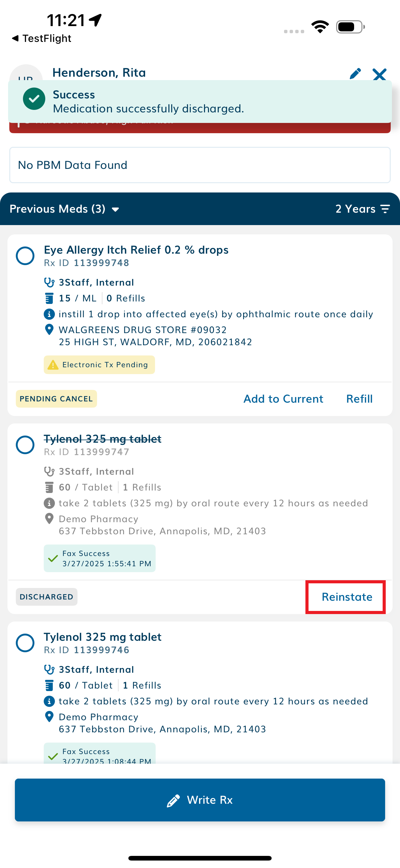Tap the stethoscope icon on Eye Allergy prescription
The height and width of the screenshot is (868, 400).
(49, 283)
